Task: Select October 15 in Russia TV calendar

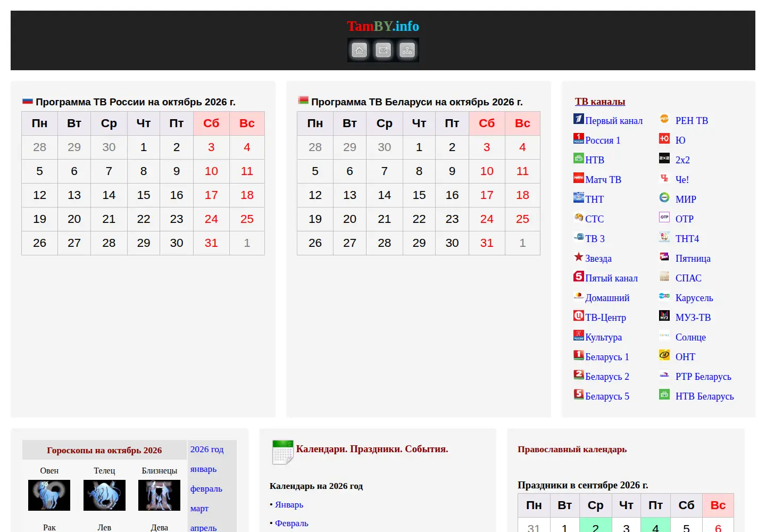Action: click(144, 195)
